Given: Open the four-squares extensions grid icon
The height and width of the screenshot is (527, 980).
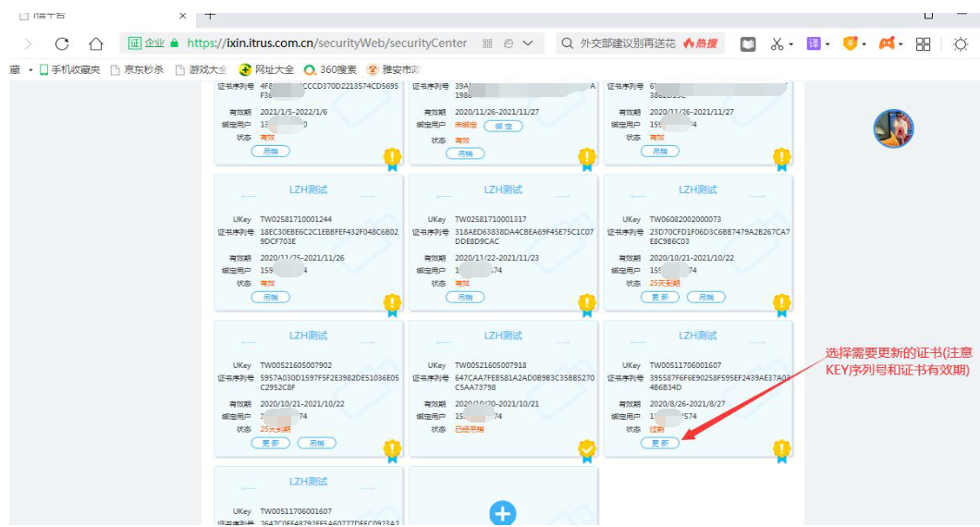Looking at the screenshot, I should point(923,43).
